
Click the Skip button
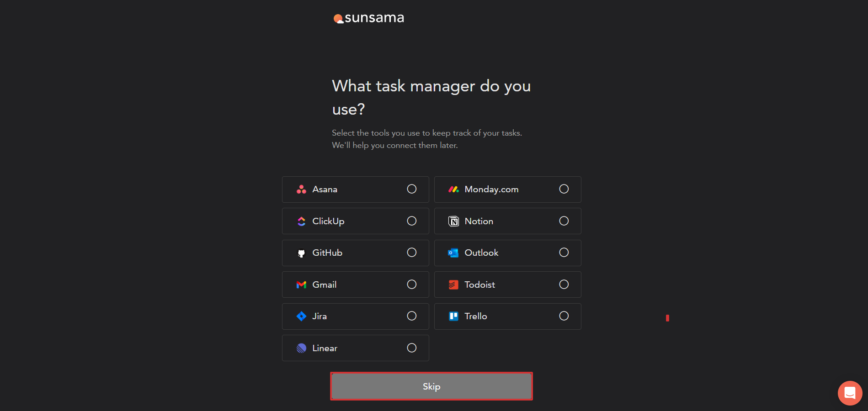[x=431, y=386]
